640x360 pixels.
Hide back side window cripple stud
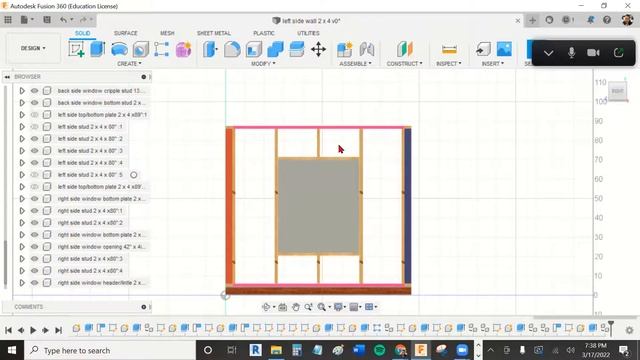pyautogui.click(x=35, y=91)
